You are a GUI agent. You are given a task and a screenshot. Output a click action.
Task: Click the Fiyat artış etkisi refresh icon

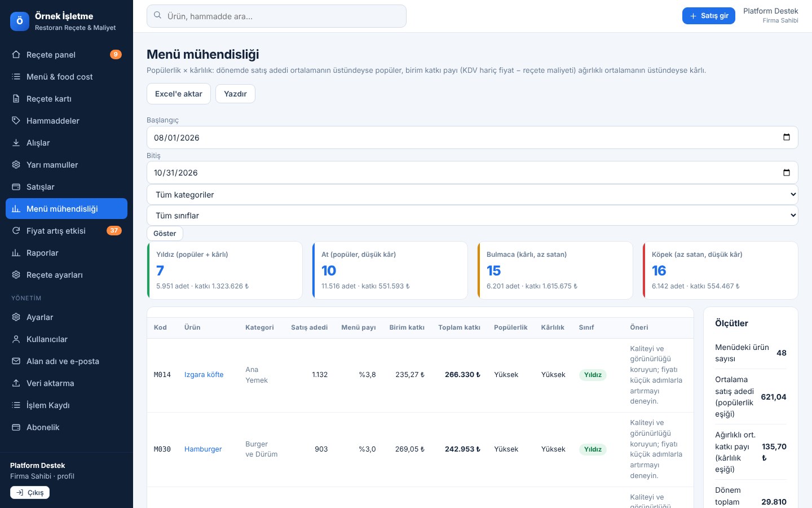coord(16,231)
